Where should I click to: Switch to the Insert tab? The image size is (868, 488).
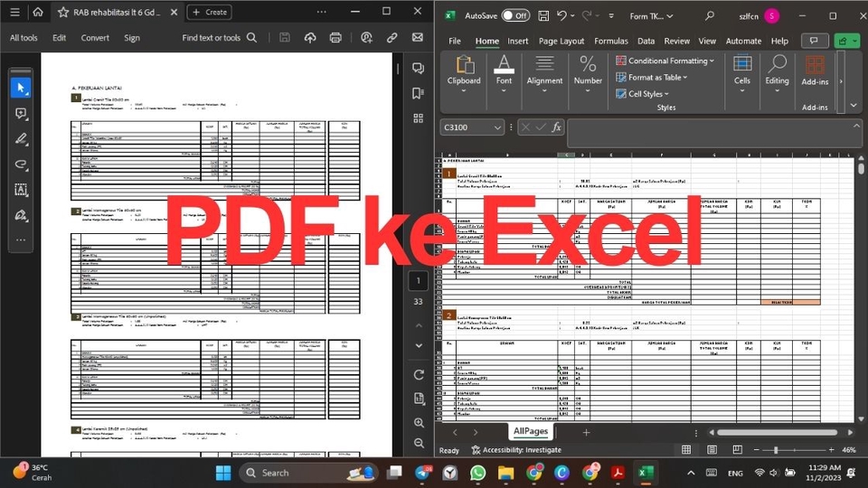517,41
